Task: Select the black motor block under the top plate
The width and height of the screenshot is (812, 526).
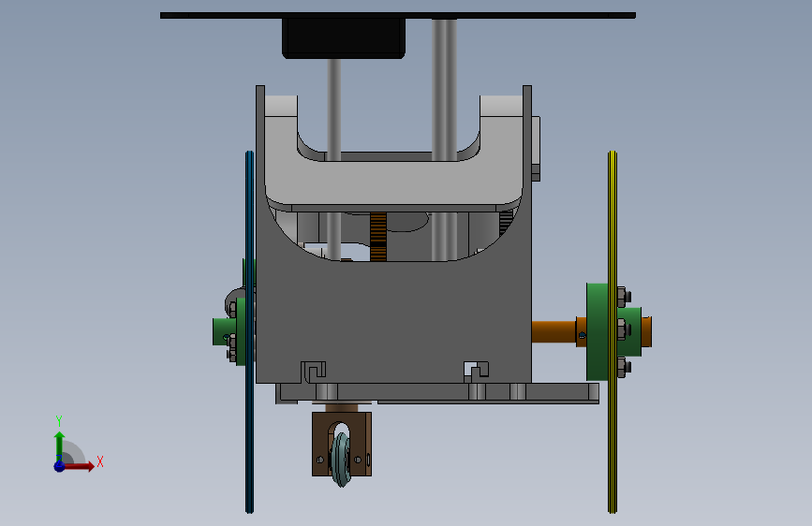Action: [x=344, y=38]
